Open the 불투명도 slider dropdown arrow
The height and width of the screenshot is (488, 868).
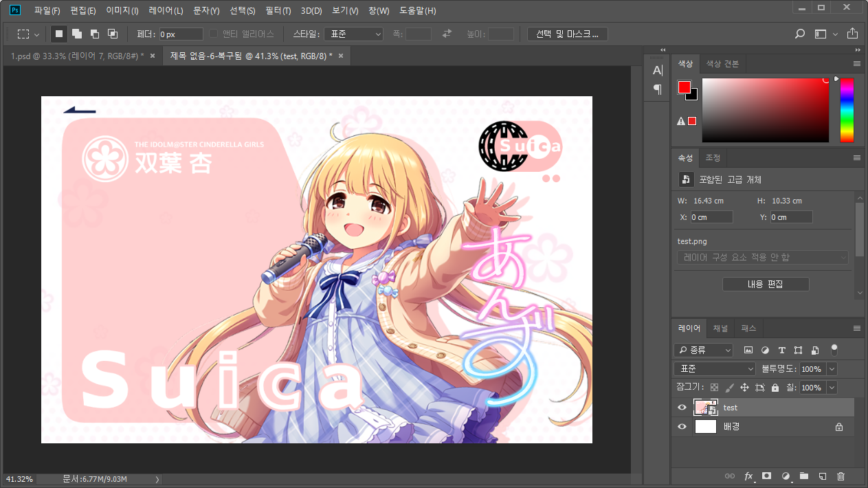pyautogui.click(x=832, y=369)
